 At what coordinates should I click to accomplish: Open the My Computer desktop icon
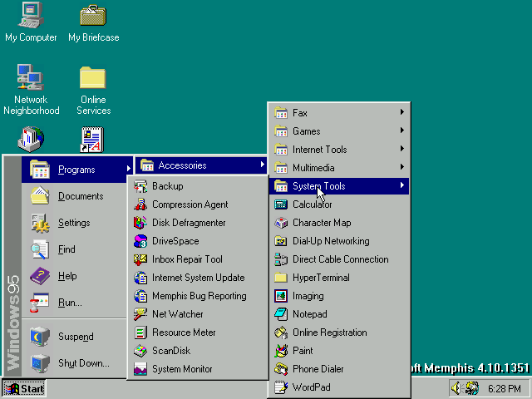point(31,22)
